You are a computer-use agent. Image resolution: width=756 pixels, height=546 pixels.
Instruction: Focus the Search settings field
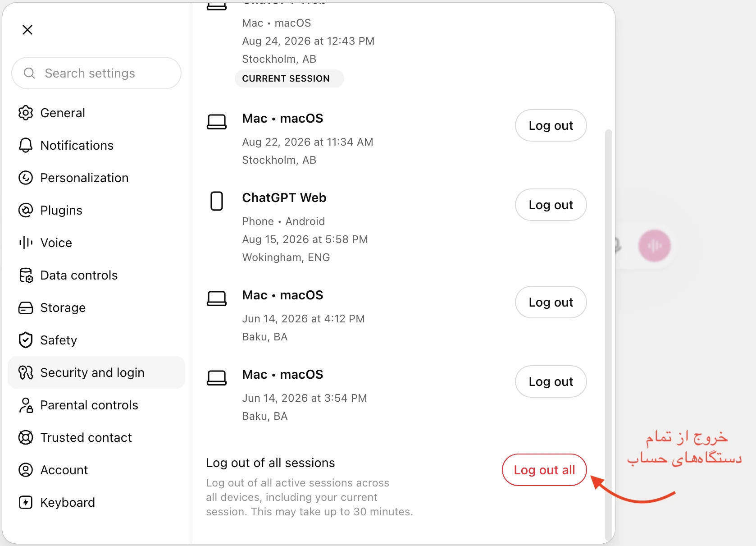point(96,73)
